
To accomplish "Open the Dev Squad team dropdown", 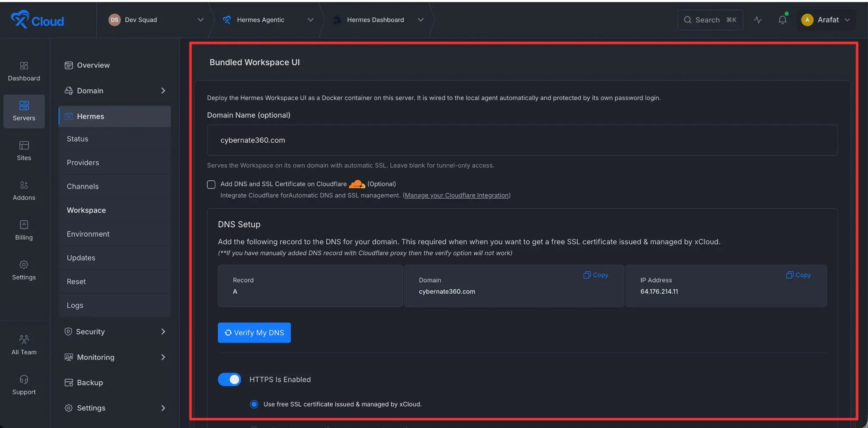I will (200, 20).
